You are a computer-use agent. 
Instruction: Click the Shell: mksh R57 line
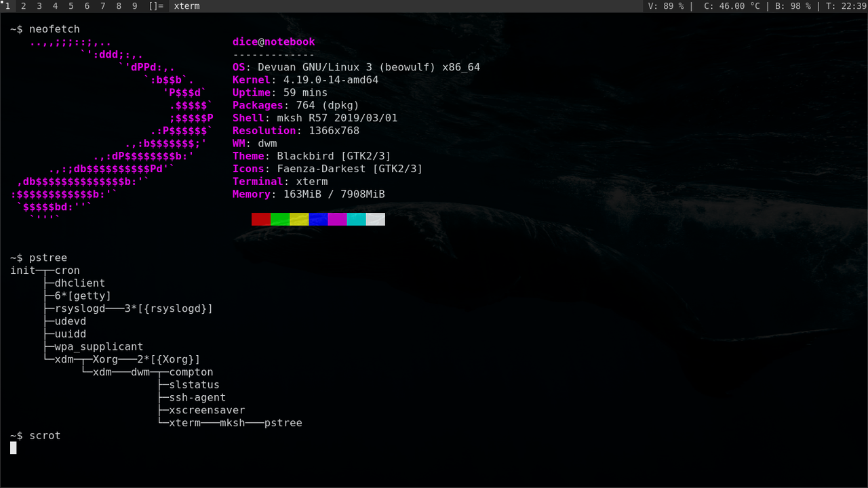tap(315, 118)
